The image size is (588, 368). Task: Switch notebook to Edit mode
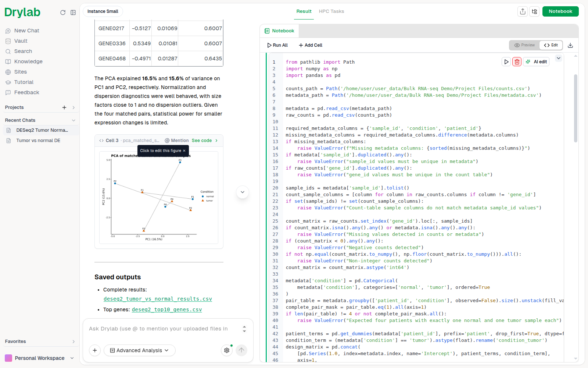551,45
